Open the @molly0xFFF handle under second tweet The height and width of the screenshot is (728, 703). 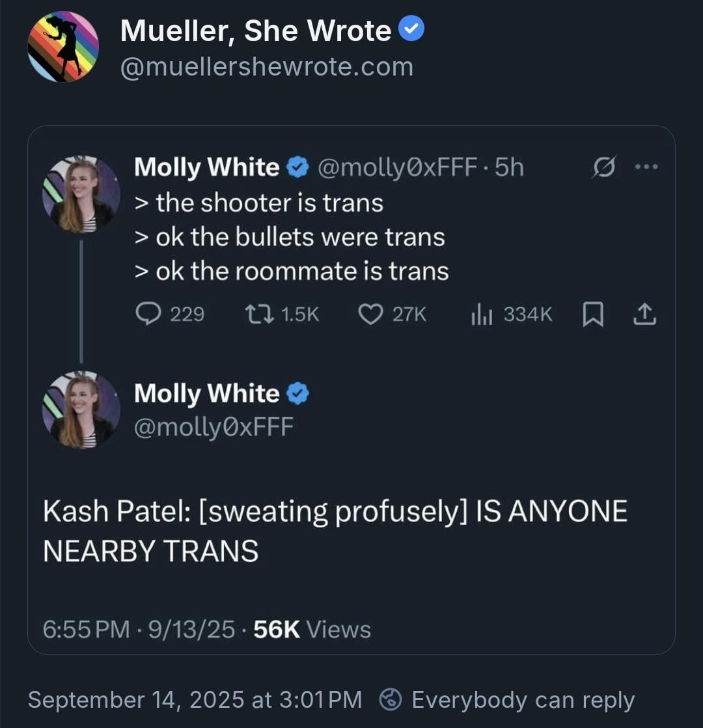pyautogui.click(x=214, y=427)
